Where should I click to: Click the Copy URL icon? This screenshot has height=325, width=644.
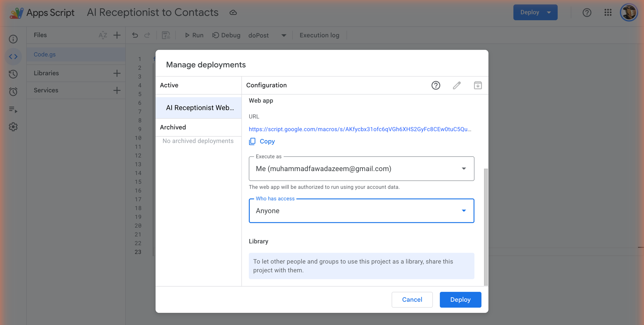tap(252, 141)
